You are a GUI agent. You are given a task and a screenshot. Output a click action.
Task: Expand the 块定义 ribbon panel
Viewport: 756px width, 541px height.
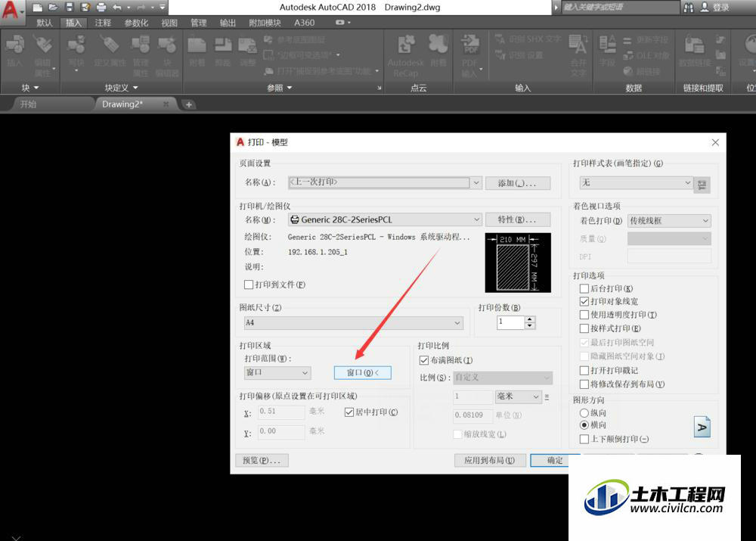122,88
